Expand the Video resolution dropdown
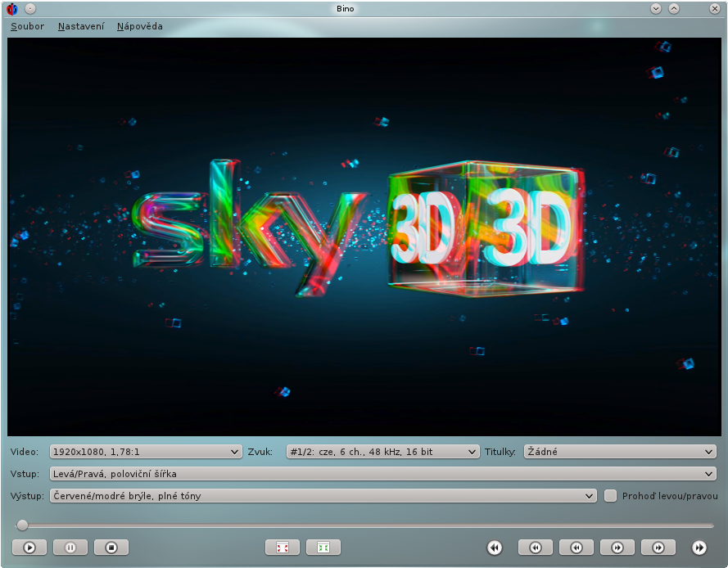This screenshot has width=728, height=568. 146,452
